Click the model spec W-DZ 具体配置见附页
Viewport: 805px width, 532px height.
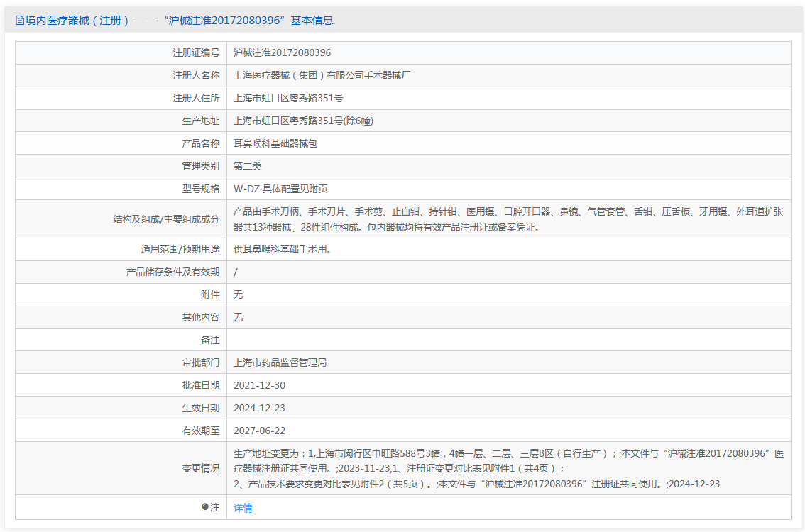[x=280, y=189]
